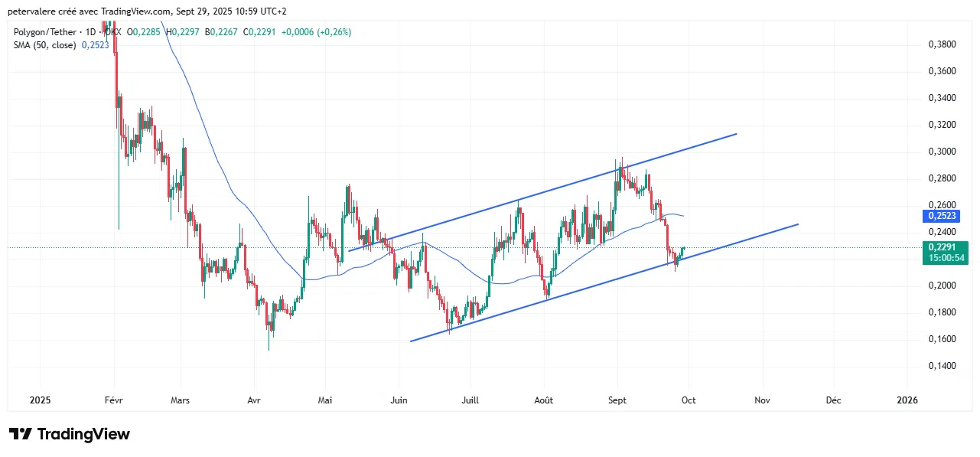Click the TradingView logo icon
The image size is (980, 457).
[x=21, y=434]
